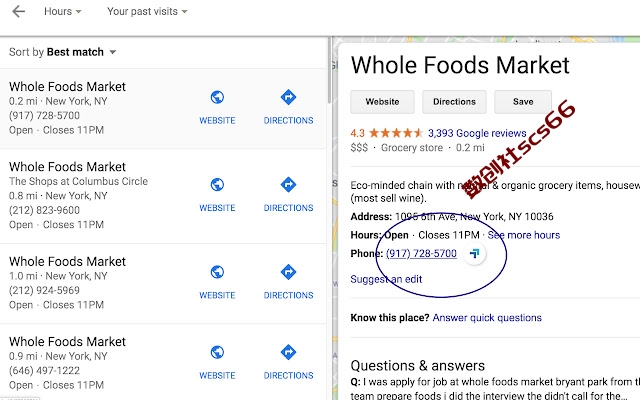Click directions icon for listing with (212) 924-5969

point(288,272)
